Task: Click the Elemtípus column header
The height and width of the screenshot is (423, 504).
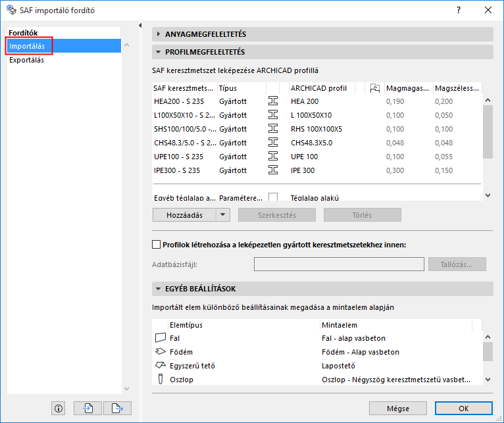Action: (x=244, y=325)
